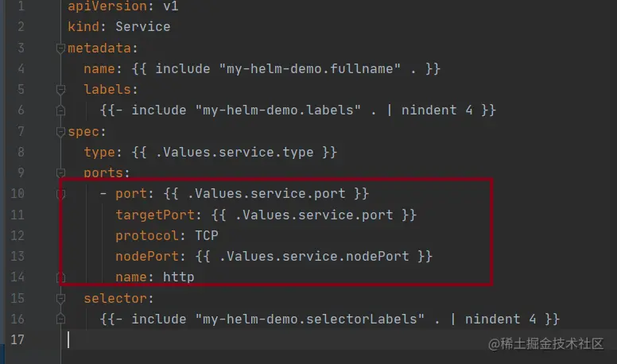Click the value v1 on line 1

click(171, 6)
